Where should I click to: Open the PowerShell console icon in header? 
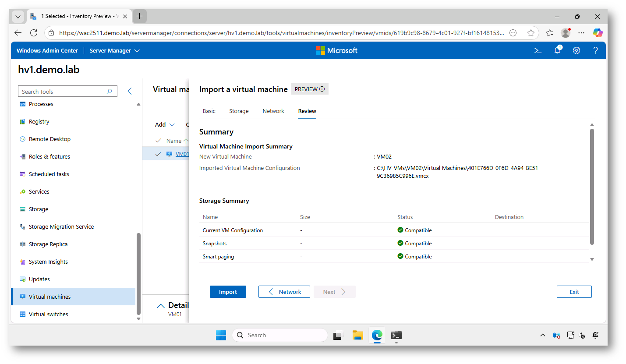[x=538, y=50]
